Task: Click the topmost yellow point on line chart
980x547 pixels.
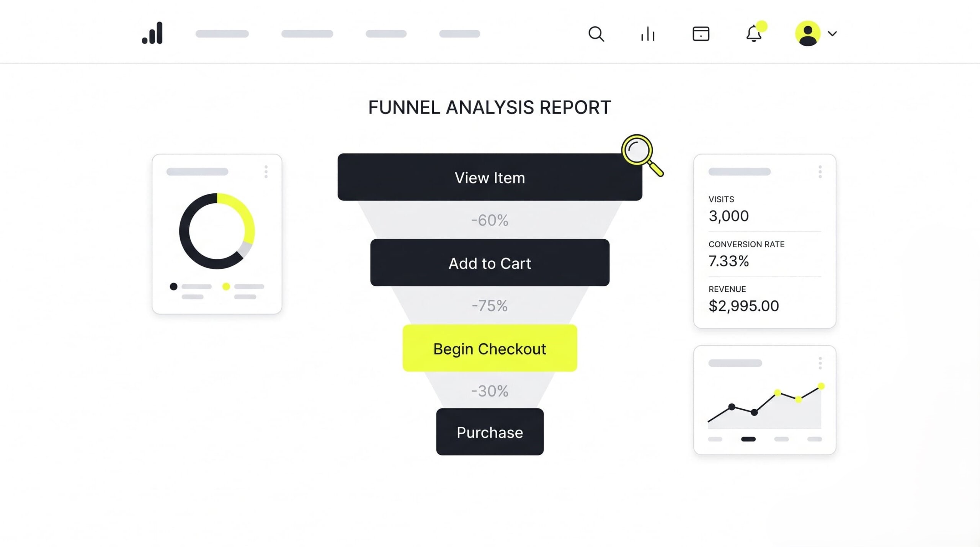Action: (x=821, y=386)
